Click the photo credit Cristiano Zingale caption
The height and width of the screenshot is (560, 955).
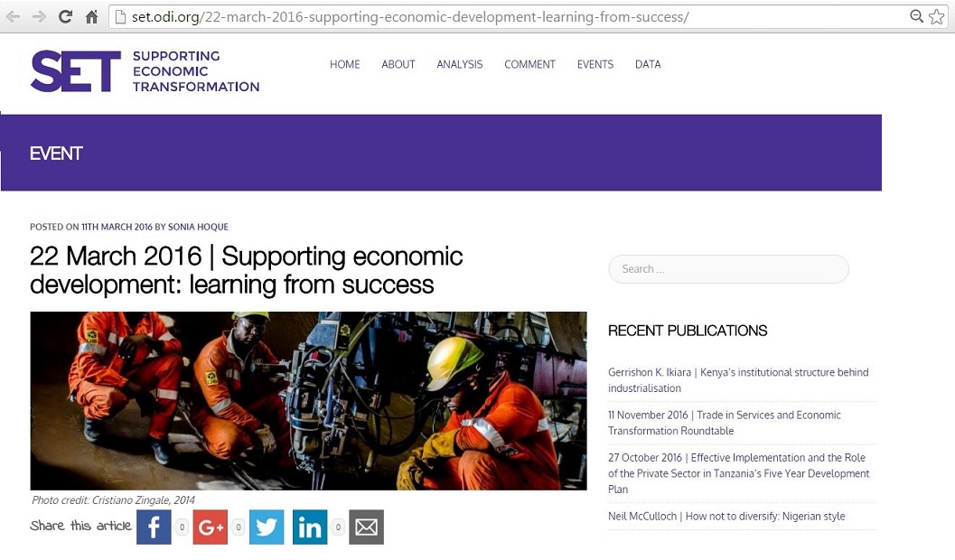point(113,500)
